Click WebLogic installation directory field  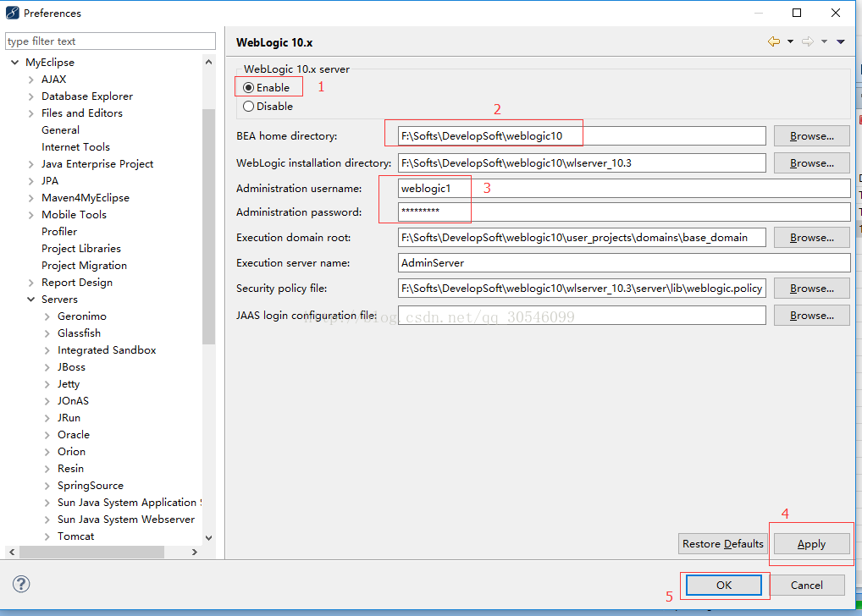tap(582, 163)
